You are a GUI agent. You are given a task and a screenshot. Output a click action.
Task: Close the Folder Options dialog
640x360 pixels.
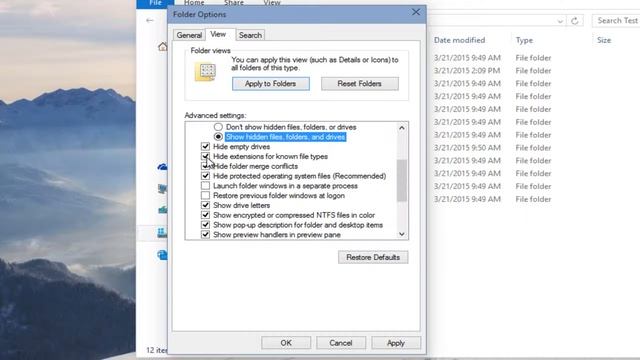click(416, 12)
